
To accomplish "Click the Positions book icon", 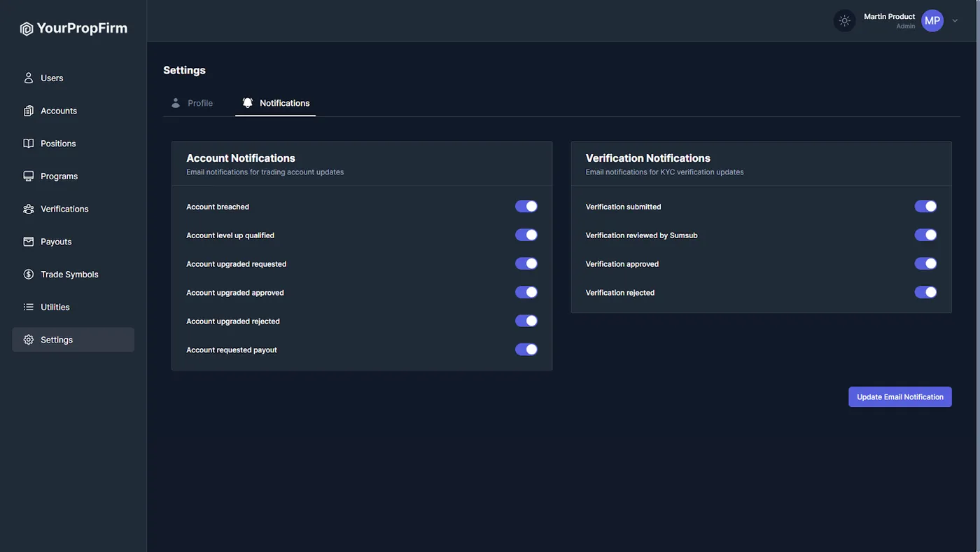I will (x=29, y=144).
